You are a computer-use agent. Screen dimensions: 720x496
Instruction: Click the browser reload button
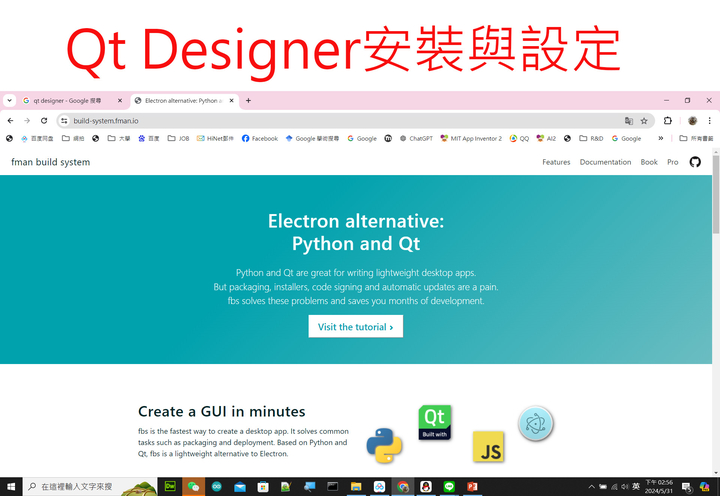pos(44,121)
